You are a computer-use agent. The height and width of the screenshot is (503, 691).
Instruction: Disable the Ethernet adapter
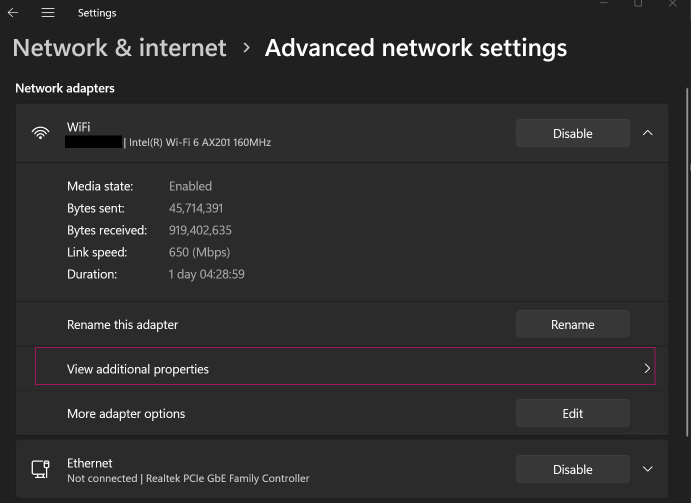pos(572,469)
